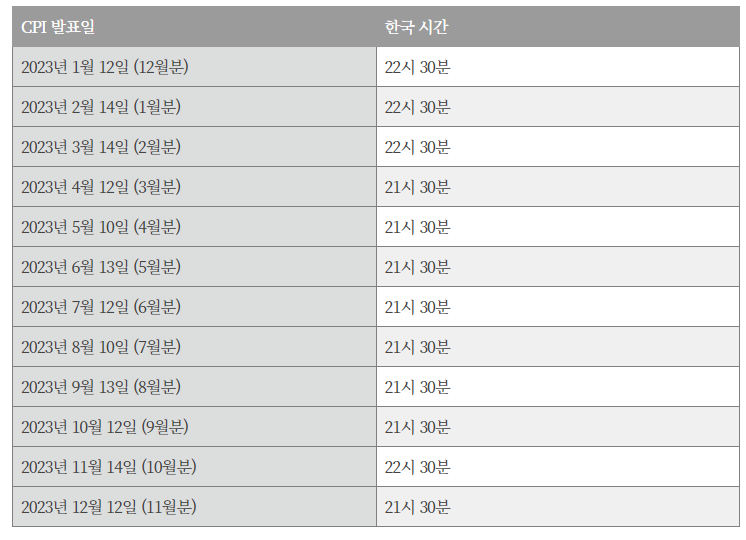This screenshot has width=746, height=540.
Task: Select the '2023년 12월 12일 (11월분)' cell
Action: coord(109,507)
